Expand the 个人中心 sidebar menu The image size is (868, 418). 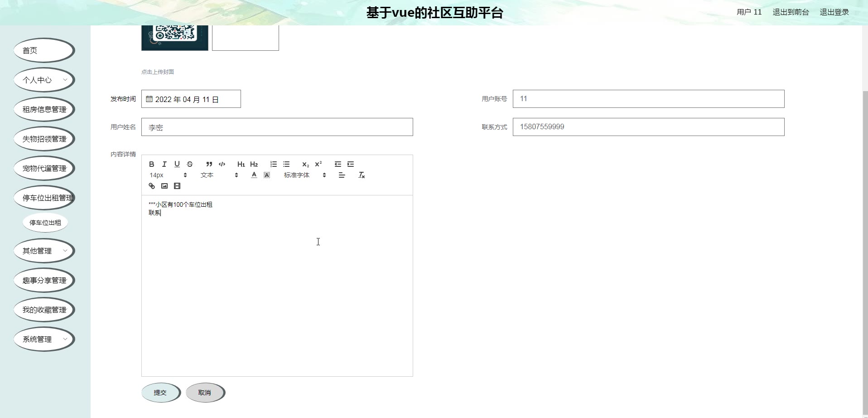[44, 80]
